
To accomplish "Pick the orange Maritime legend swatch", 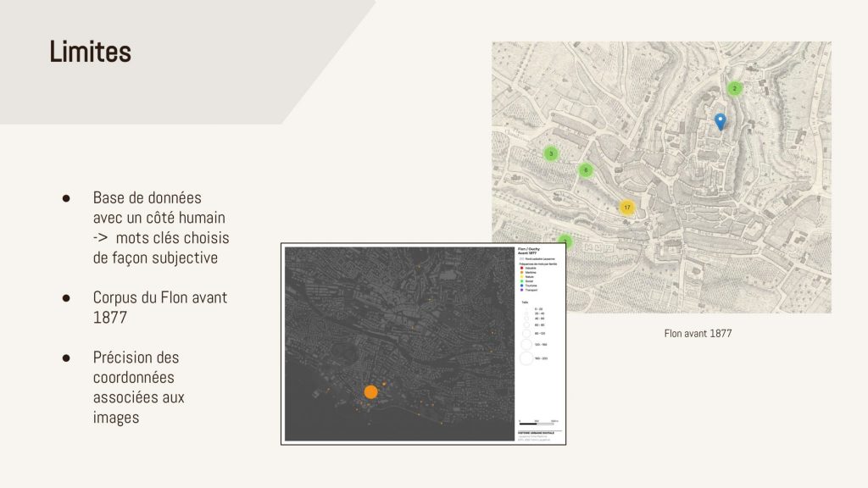I will pos(520,273).
